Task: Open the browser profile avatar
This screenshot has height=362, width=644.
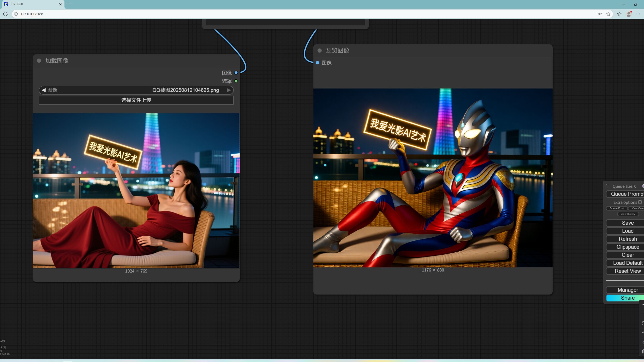Action: coord(629,14)
